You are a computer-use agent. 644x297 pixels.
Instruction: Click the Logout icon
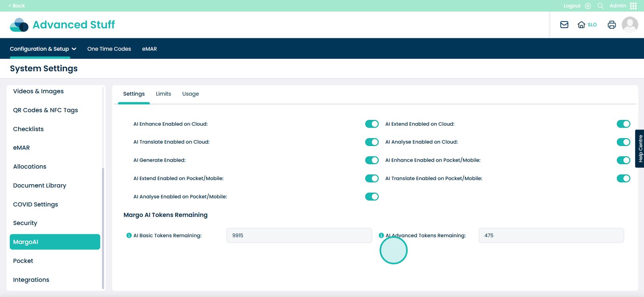point(588,6)
